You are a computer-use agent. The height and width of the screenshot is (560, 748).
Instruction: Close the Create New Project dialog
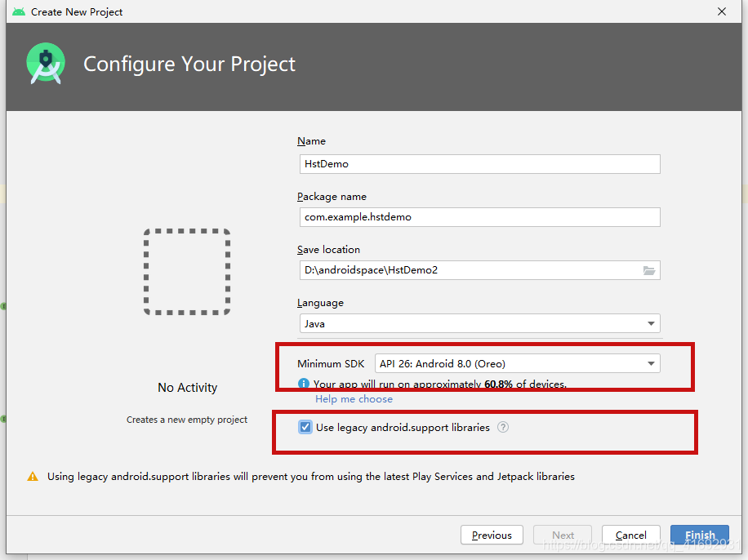pos(722,11)
